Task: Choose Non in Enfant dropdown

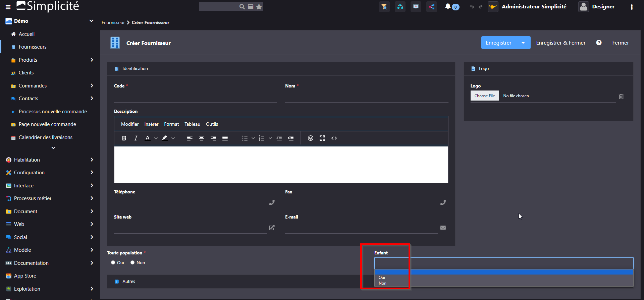Action: [504, 283]
